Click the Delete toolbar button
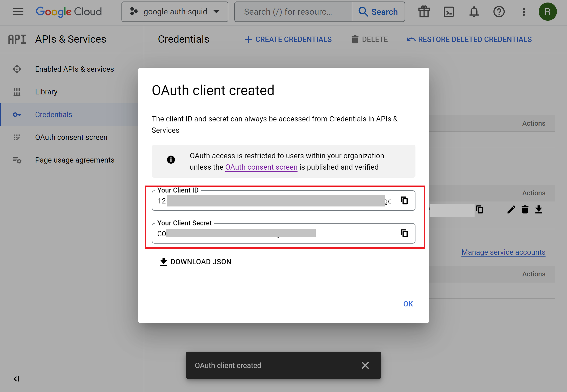 coord(370,39)
